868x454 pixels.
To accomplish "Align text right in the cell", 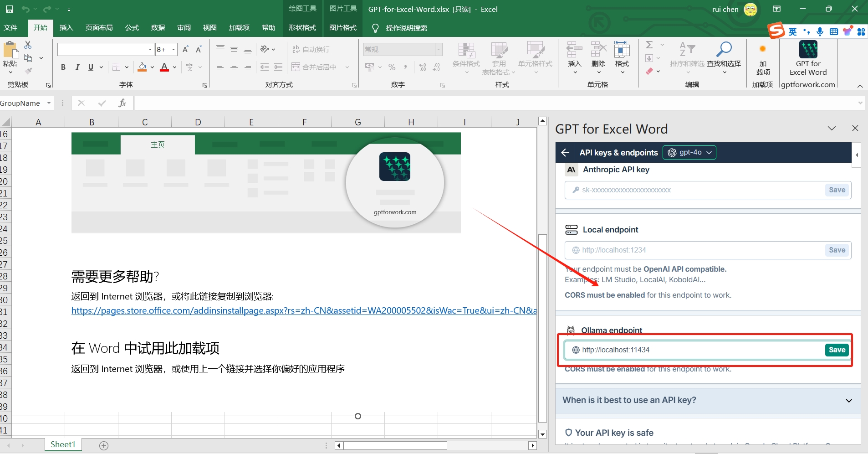I will (248, 67).
